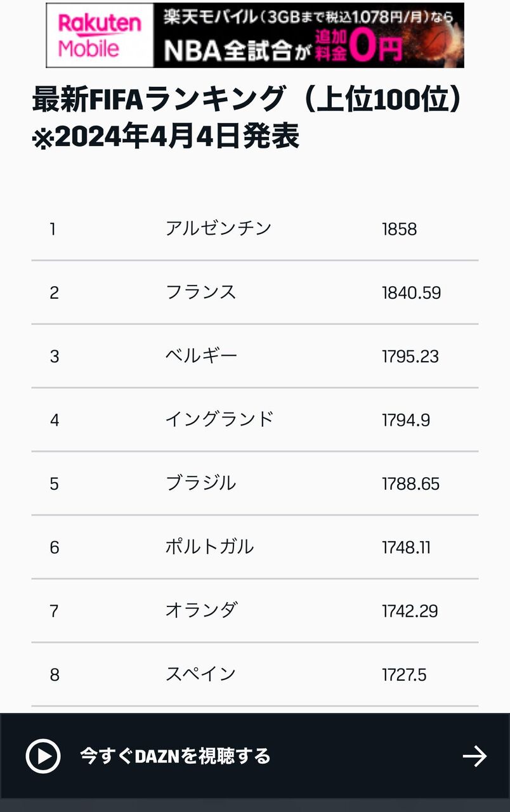
Task: Click the rank number 8 cell
Action: coord(55,674)
